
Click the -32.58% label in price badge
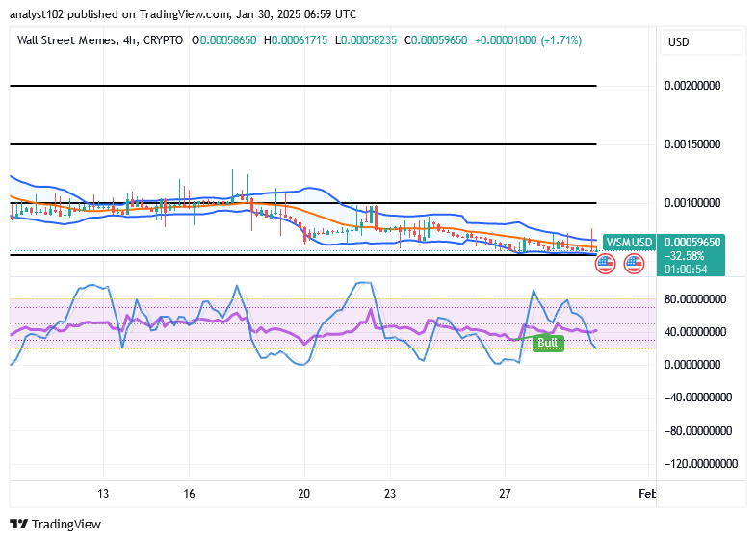coord(684,256)
